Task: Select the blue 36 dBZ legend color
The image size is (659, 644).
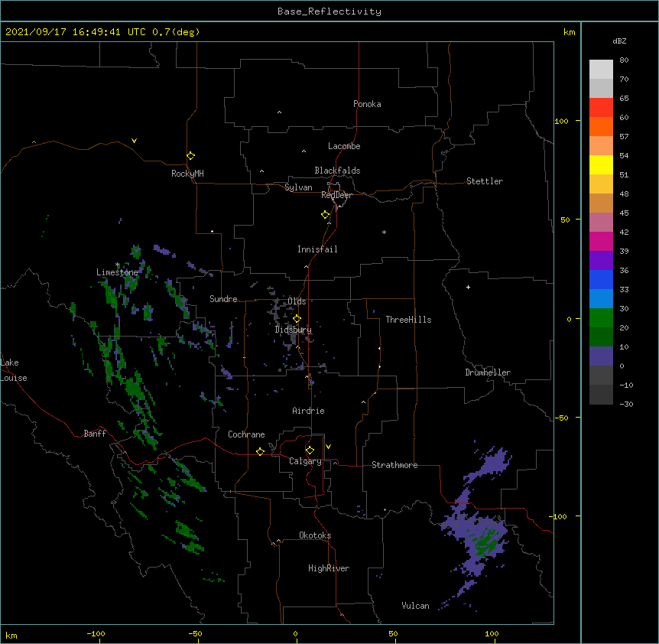Action: click(601, 279)
